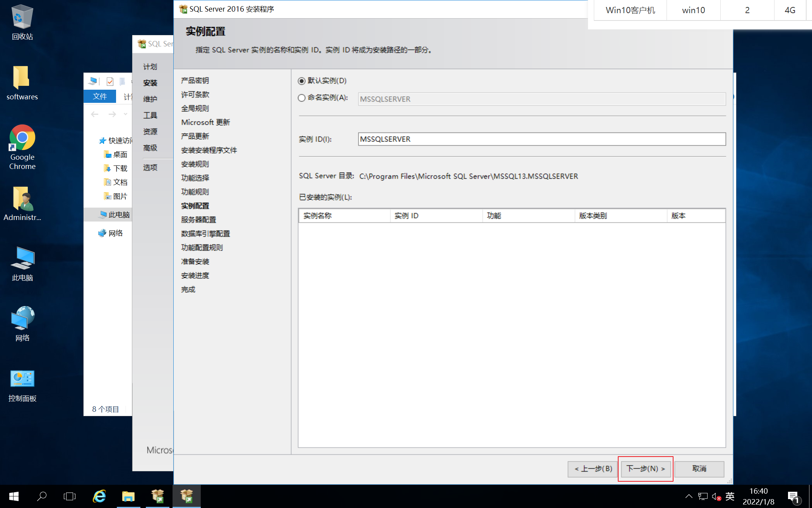Open the Windows Start menu

coord(14,496)
